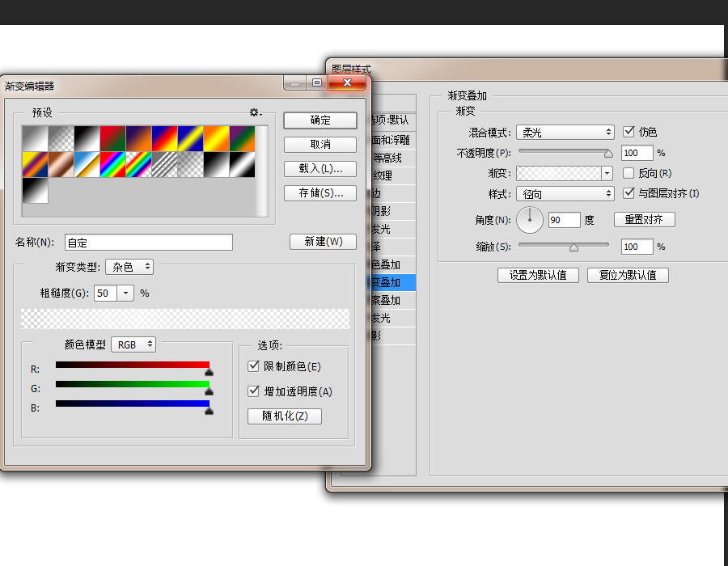Select the violet-to-orange gradient preset

(138, 138)
